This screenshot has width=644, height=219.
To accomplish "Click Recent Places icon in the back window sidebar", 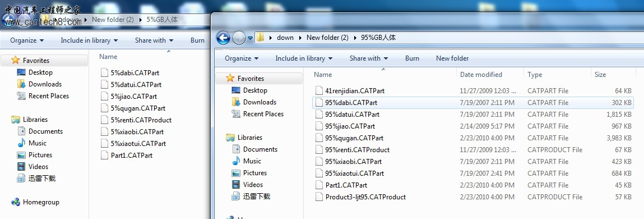I will click(x=21, y=96).
